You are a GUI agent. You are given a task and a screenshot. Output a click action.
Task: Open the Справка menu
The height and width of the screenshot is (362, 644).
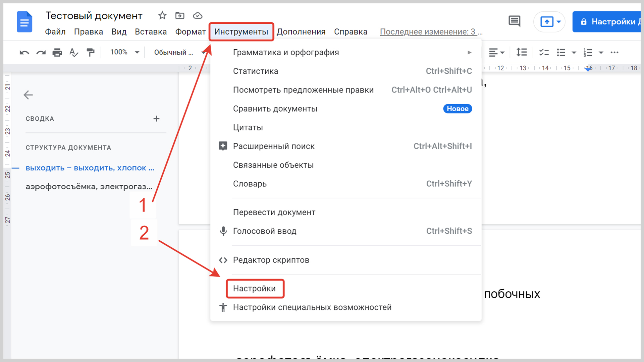[351, 32]
